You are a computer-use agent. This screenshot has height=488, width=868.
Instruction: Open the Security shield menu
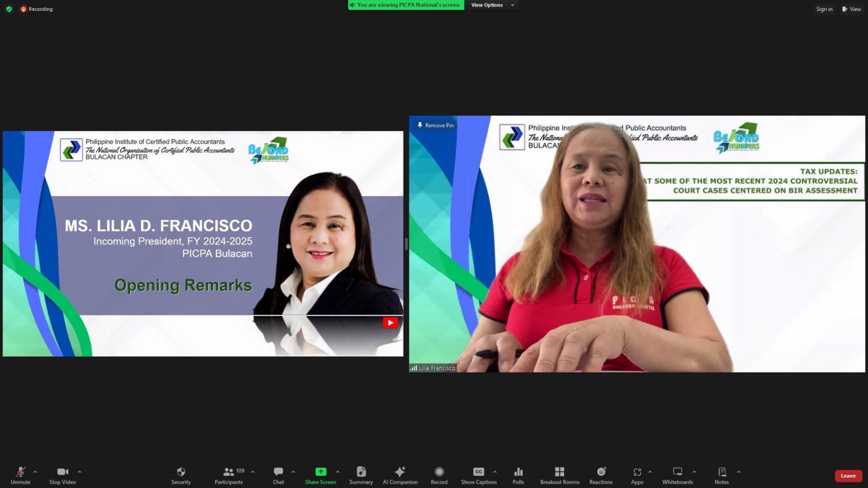tap(181, 475)
